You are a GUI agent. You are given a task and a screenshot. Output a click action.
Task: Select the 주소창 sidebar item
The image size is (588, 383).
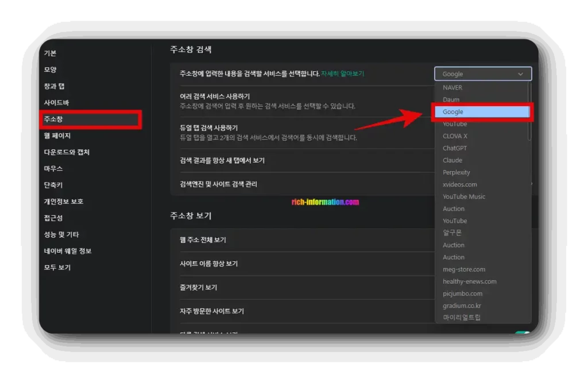tap(90, 119)
